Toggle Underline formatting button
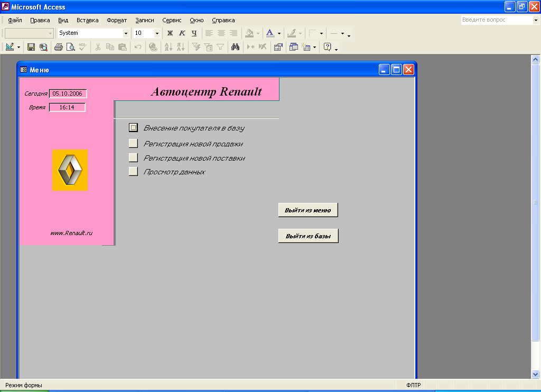The width and height of the screenshot is (541, 392). [194, 33]
